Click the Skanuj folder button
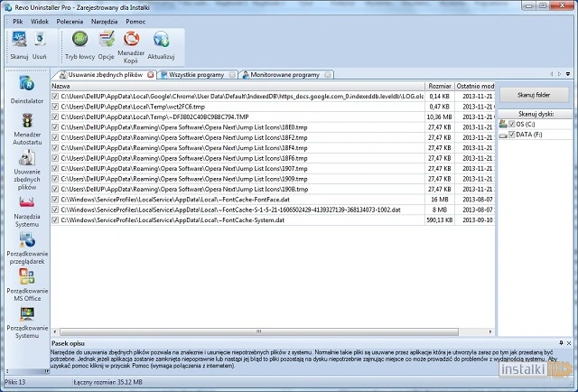This screenshot has height=392, width=578. pos(536,95)
